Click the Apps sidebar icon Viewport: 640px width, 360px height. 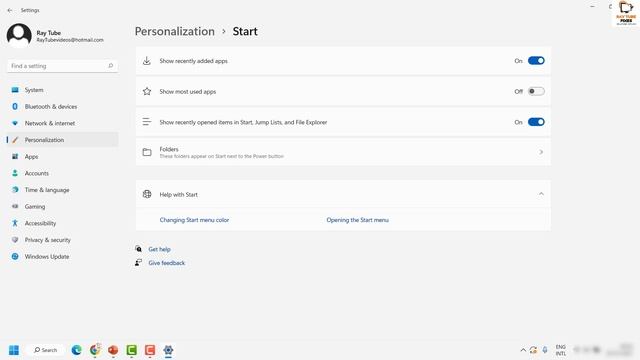[15, 157]
